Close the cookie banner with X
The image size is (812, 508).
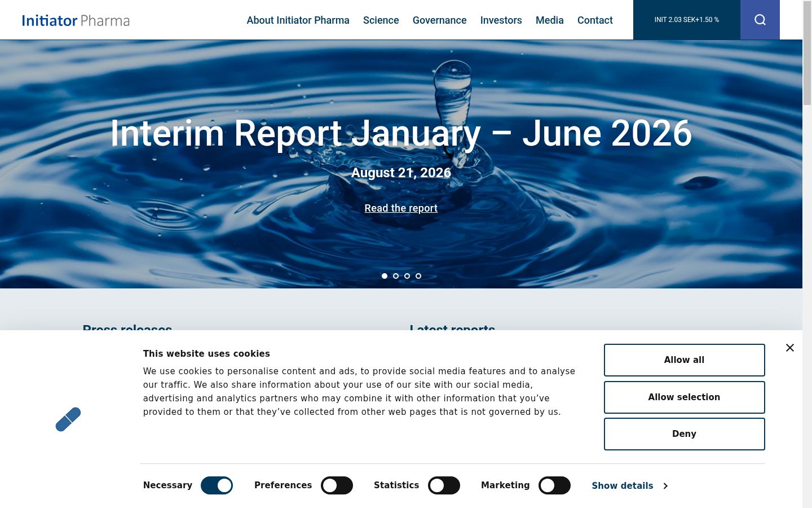pos(789,348)
